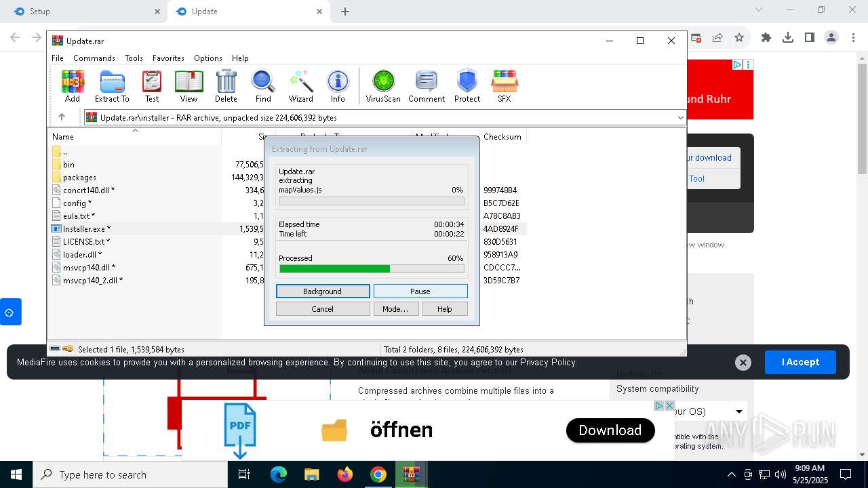
Task: Click the Delete trash bin icon
Action: (x=226, y=86)
